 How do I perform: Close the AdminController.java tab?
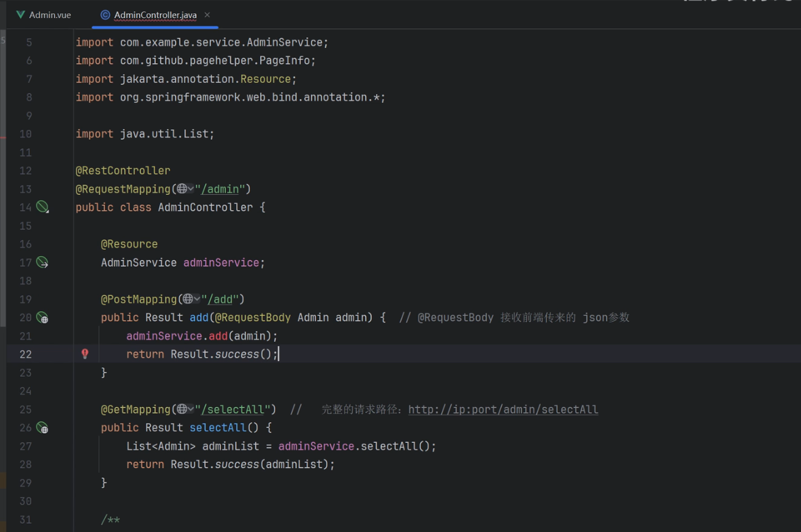[207, 15]
